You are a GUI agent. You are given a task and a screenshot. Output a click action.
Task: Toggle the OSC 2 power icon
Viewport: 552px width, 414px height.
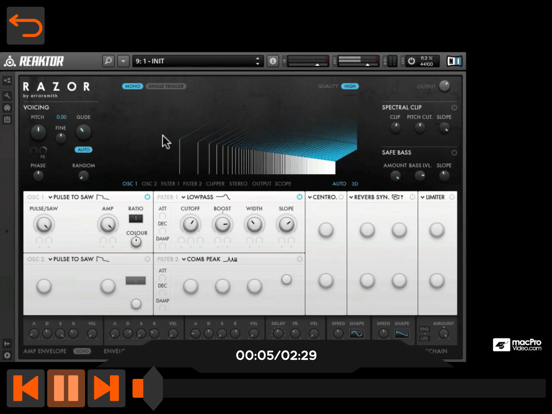point(147,259)
